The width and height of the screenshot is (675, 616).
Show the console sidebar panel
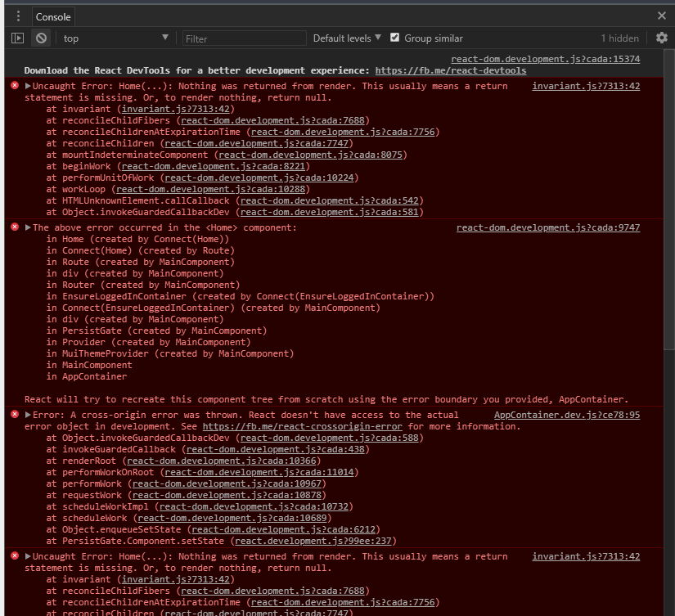point(17,38)
